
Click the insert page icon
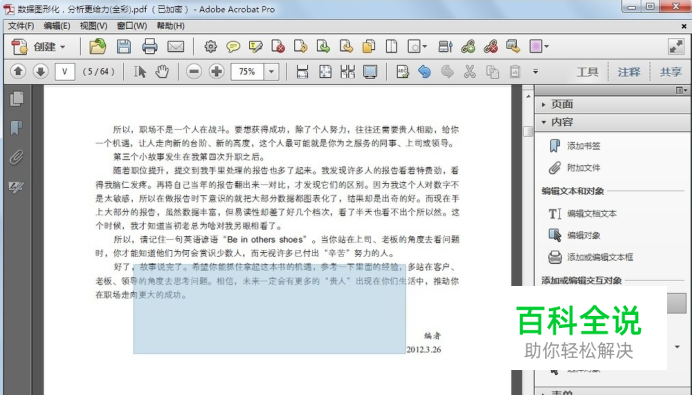pos(346,46)
